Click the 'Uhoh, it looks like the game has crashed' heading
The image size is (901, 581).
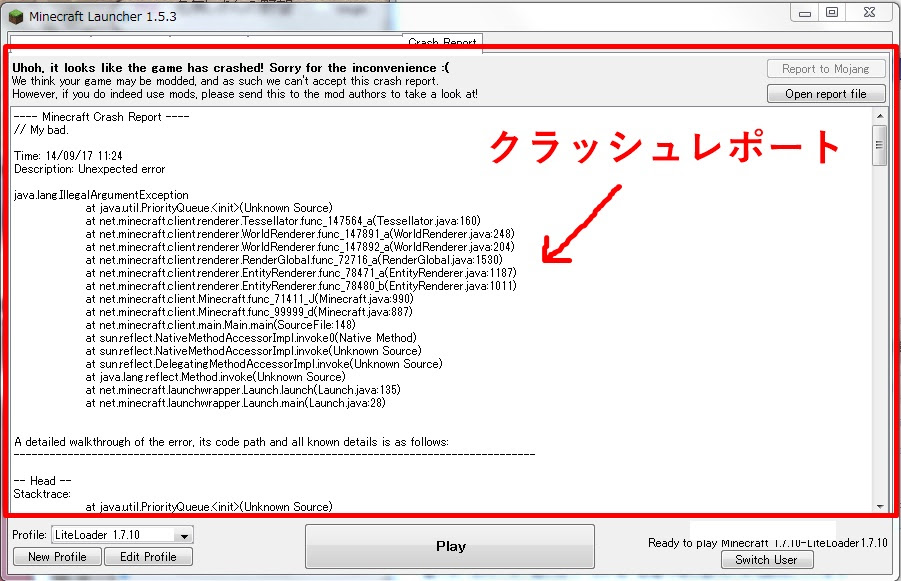pyautogui.click(x=230, y=68)
